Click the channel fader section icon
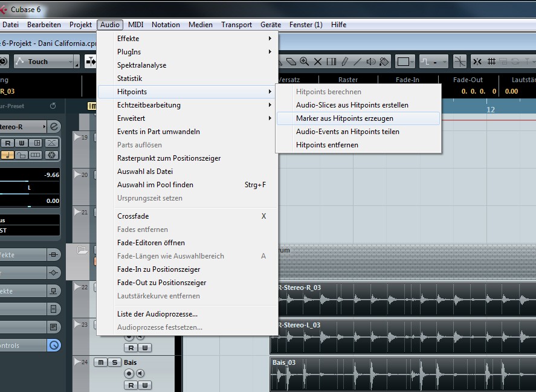Image resolution: width=536 pixels, height=392 pixels. [54, 309]
